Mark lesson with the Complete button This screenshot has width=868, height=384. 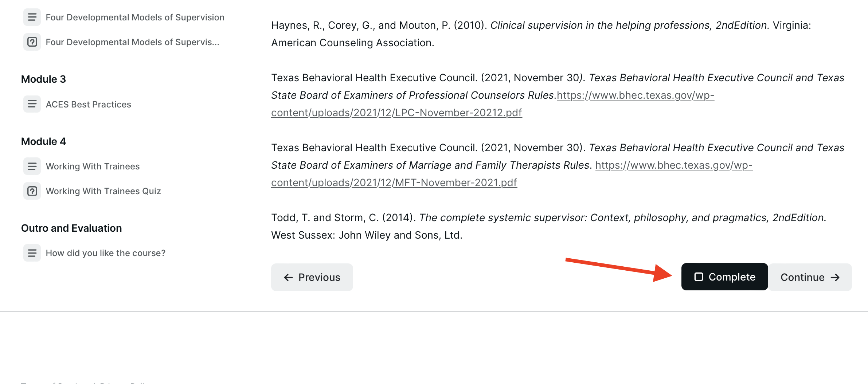[x=724, y=277]
